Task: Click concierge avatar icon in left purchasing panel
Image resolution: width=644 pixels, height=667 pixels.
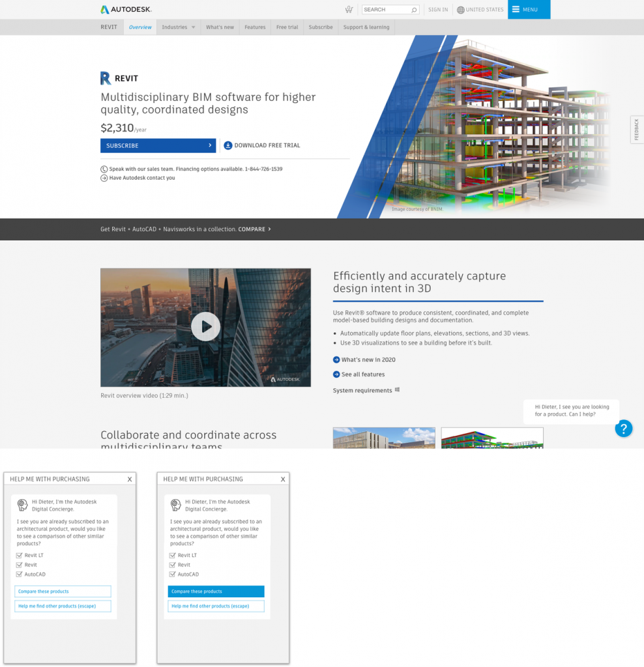Action: 23,505
